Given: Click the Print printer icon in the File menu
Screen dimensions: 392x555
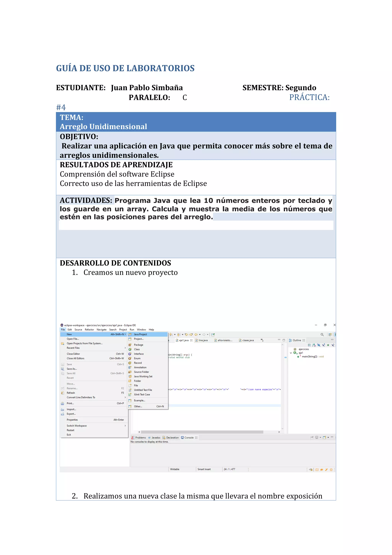Looking at the screenshot, I should point(63,403).
